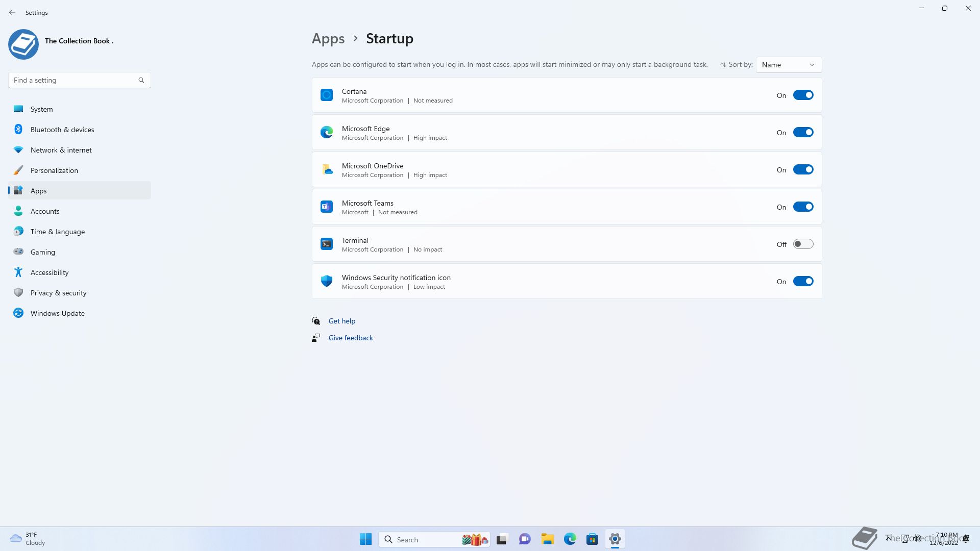Click the search magnifier in Find a setting
The height and width of the screenshot is (551, 980).
click(141, 80)
